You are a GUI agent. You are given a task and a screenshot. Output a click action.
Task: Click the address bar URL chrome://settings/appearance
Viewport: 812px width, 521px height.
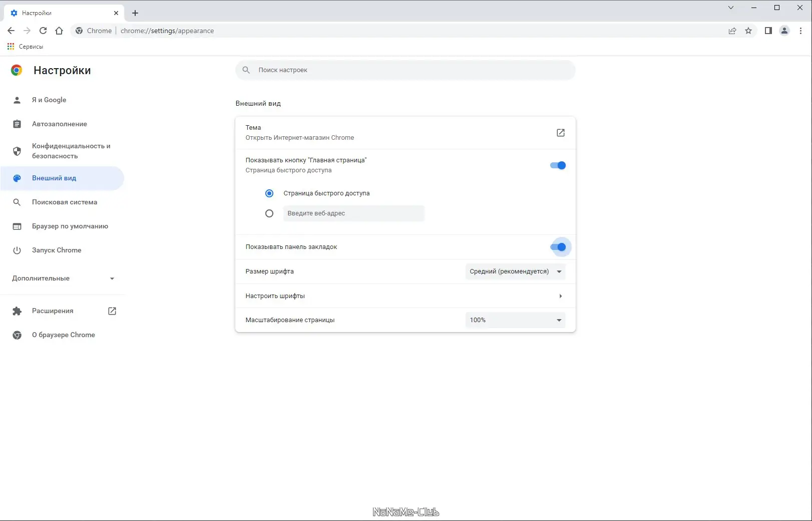coord(167,31)
